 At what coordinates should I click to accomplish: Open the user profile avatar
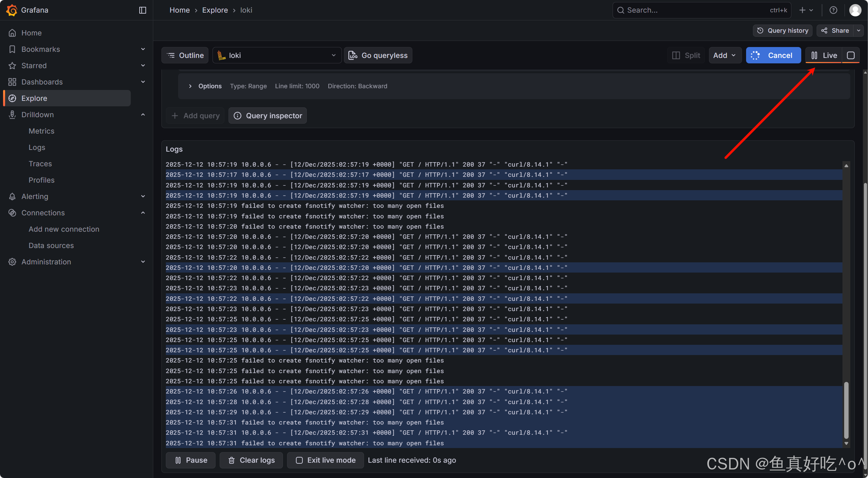pyautogui.click(x=855, y=10)
